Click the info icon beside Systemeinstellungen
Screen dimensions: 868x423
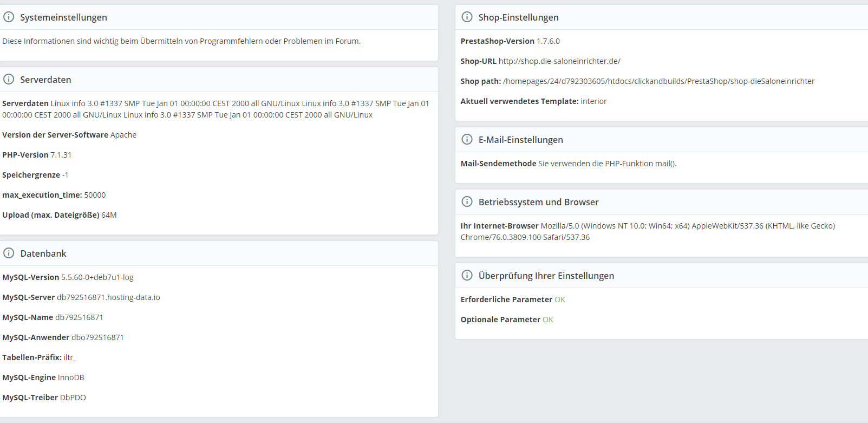[9, 17]
